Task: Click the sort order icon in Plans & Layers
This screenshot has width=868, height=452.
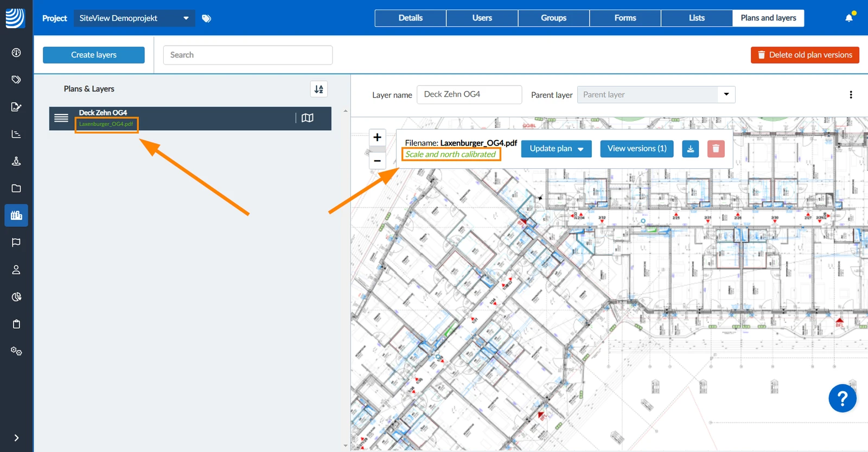Action: tap(319, 89)
